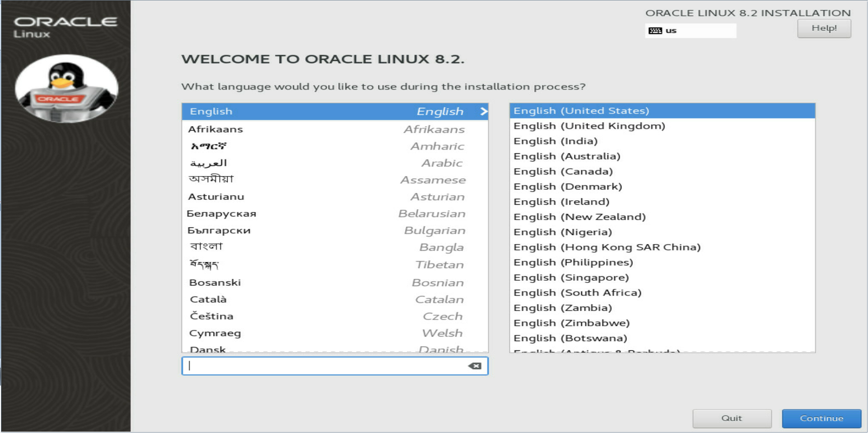Select English (Australia) locale

pos(662,156)
